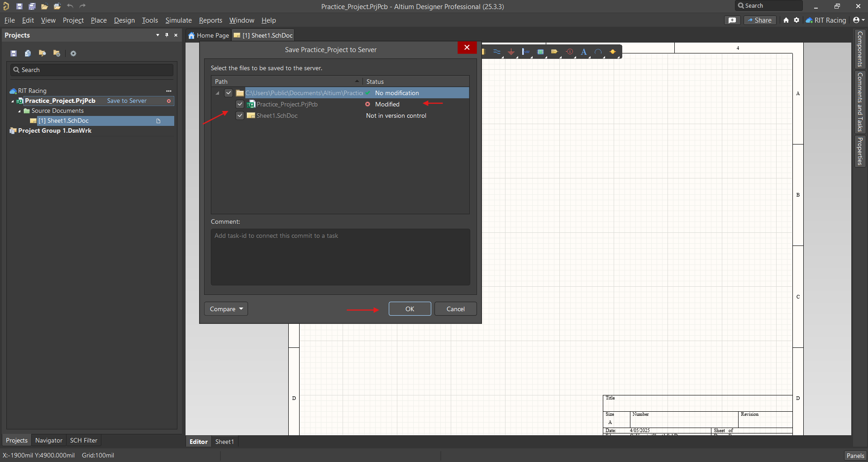Close the Save Practice_Project to Server dialog
The width and height of the screenshot is (868, 462).
coord(467,48)
